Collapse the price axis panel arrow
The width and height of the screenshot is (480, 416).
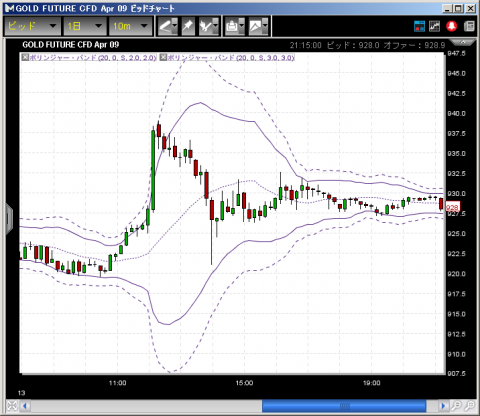[463, 42]
